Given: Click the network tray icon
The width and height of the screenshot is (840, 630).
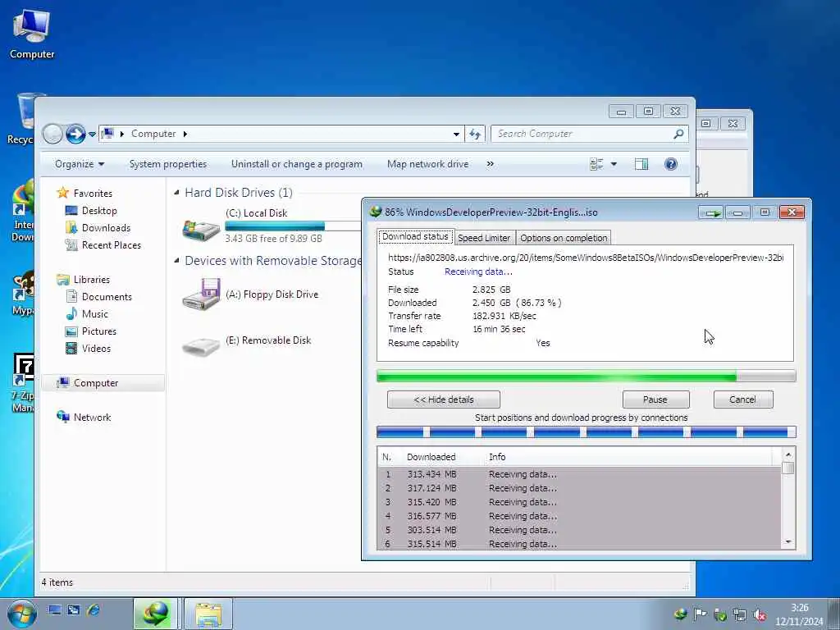Looking at the screenshot, I should [x=740, y=614].
